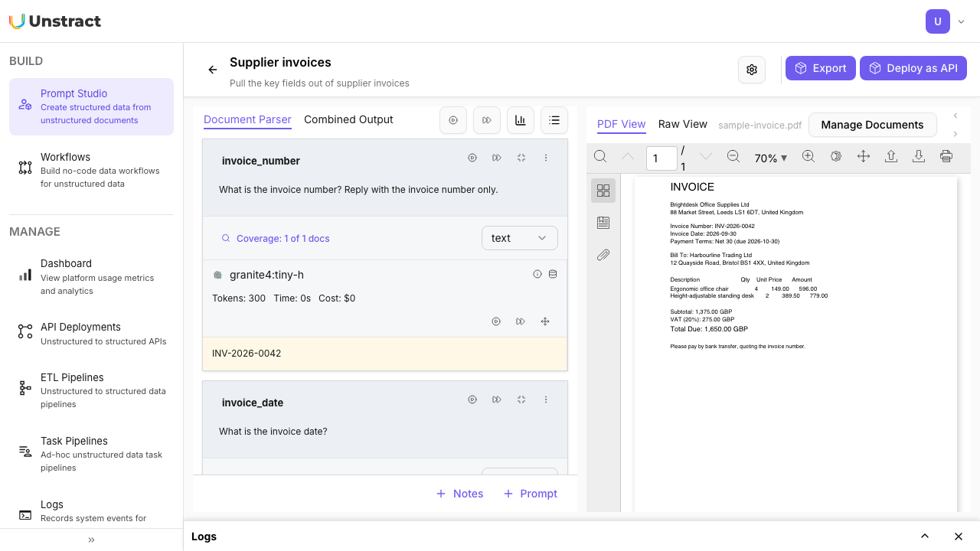Screen dimensions: 980x551
Task: Click the database icon on granite4:tiny-h row
Action: click(x=553, y=274)
